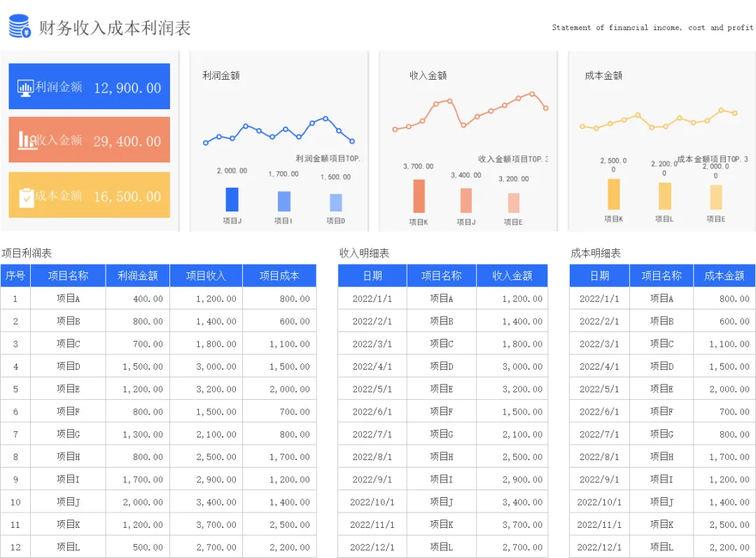Click the 序号 column header
756x558 pixels.
15,276
